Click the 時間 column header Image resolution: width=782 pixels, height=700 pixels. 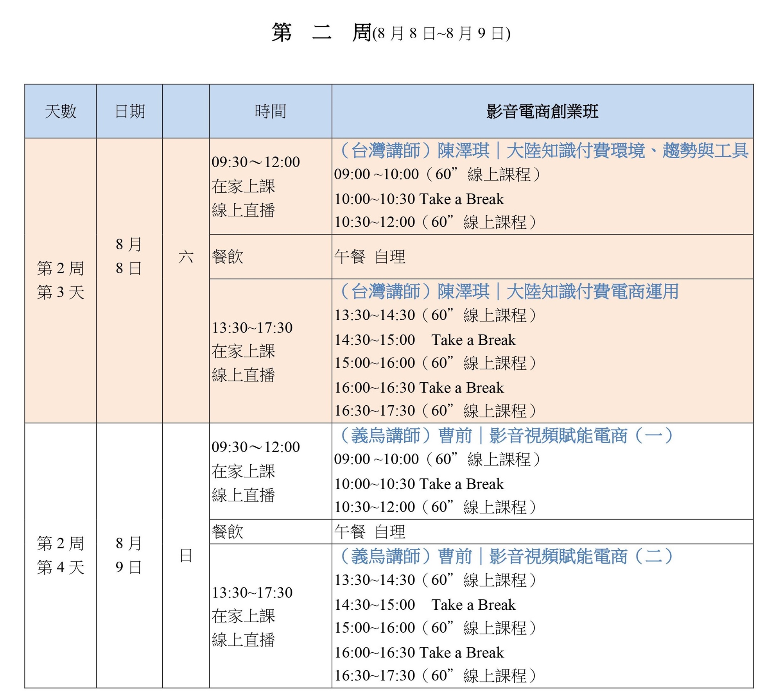pyautogui.click(x=270, y=111)
